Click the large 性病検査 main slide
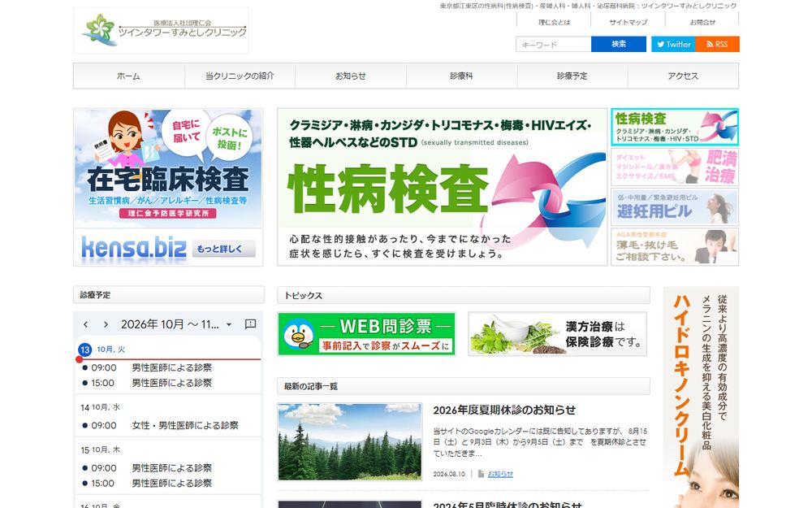Screen dimensions: 812x508 click(x=443, y=187)
